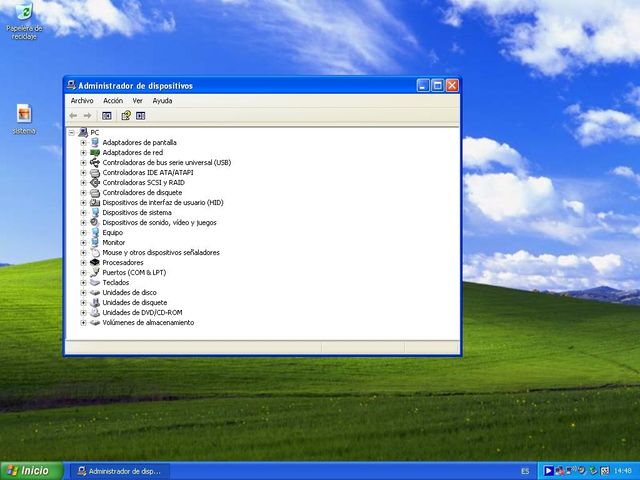Expand the Teclados node

[83, 282]
